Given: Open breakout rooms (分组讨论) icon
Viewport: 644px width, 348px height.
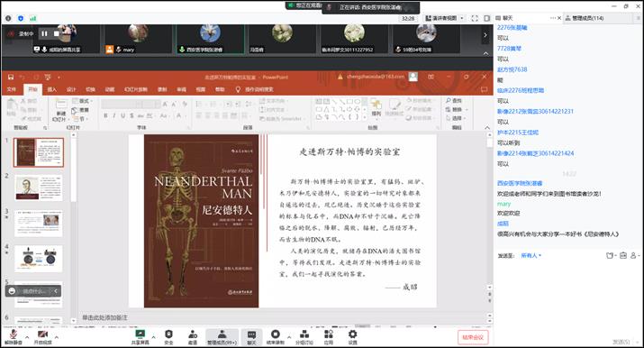Looking at the screenshot, I should pyautogui.click(x=304, y=337).
